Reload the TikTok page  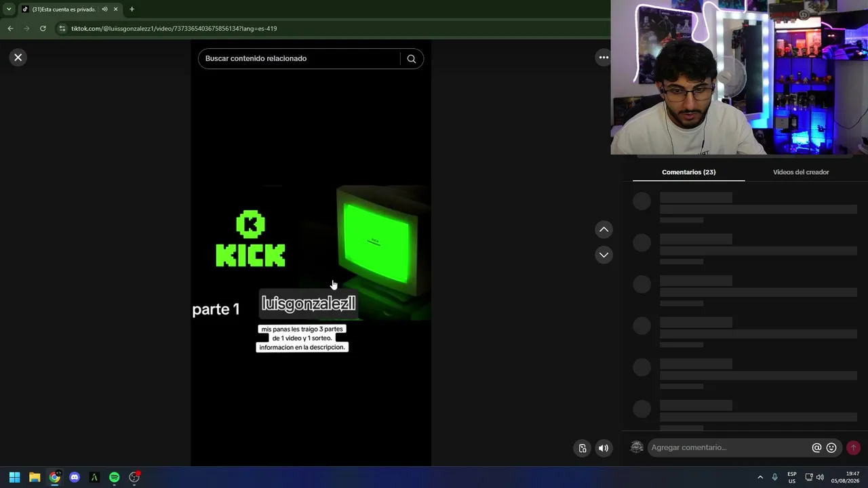tap(43, 28)
